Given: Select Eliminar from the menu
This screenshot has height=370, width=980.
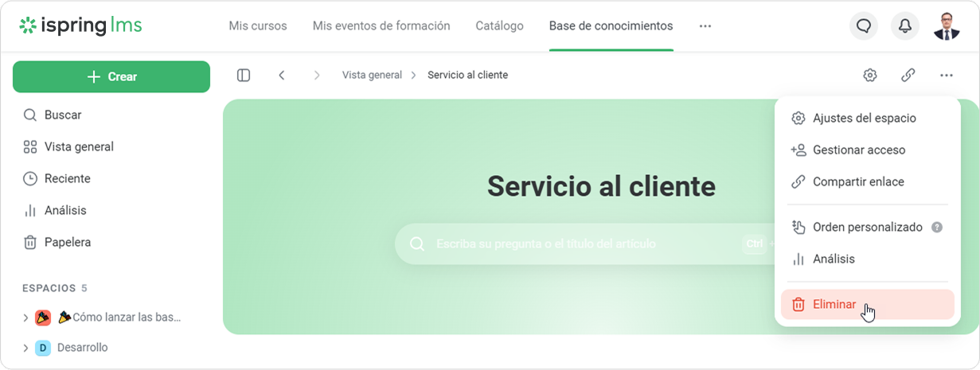Looking at the screenshot, I should pos(834,304).
